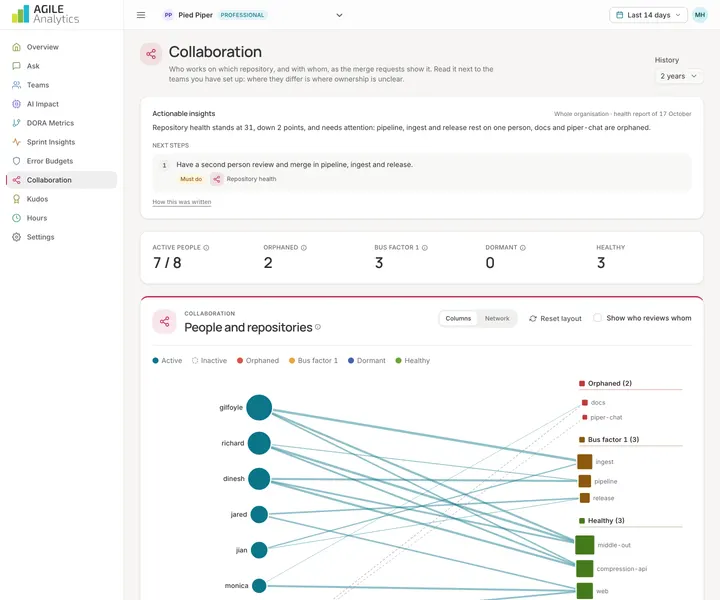Switch to the Network view tab
The image size is (720, 600).
point(497,319)
